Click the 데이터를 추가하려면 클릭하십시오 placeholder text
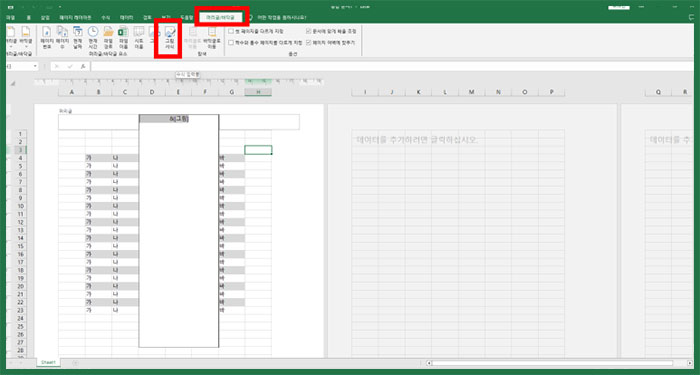 [x=417, y=140]
